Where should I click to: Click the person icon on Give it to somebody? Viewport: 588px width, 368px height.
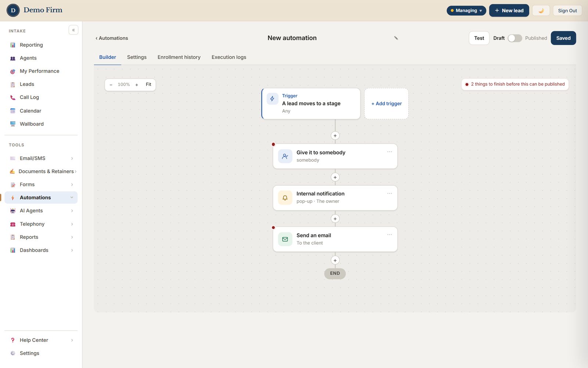[x=285, y=156]
